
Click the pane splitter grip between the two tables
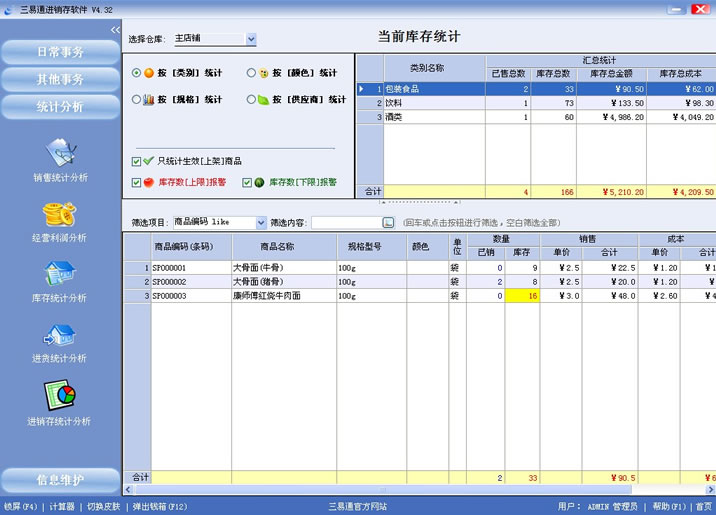[x=419, y=201]
